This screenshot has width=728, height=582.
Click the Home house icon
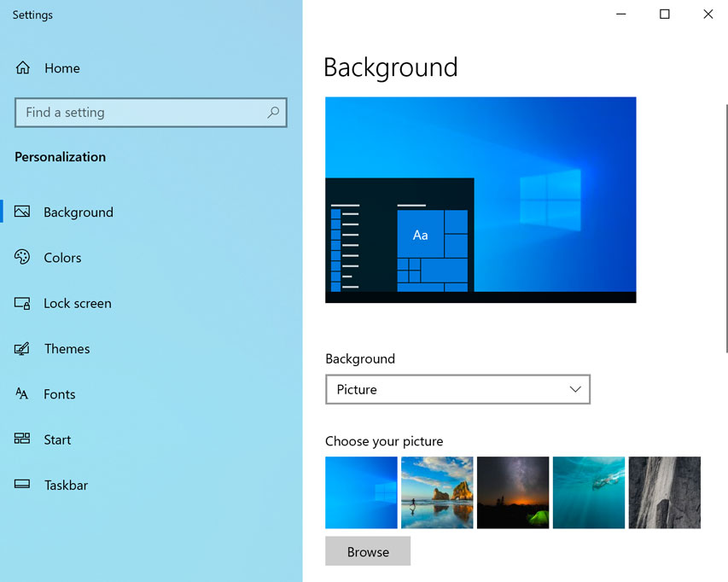[x=20, y=67]
